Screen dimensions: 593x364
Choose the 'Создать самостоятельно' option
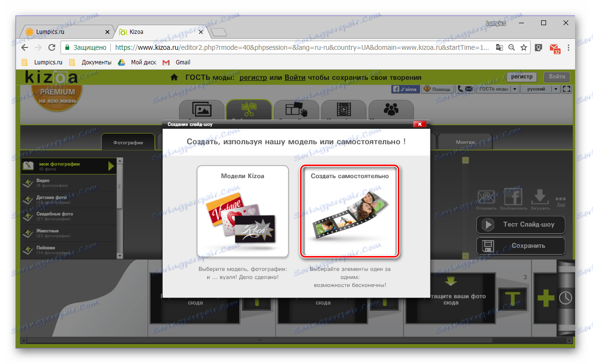(x=350, y=211)
